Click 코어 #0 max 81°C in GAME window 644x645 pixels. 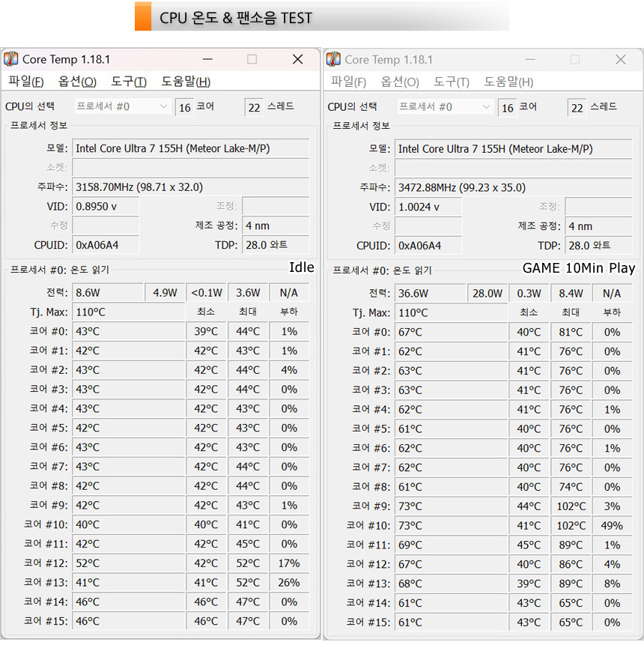[571, 332]
